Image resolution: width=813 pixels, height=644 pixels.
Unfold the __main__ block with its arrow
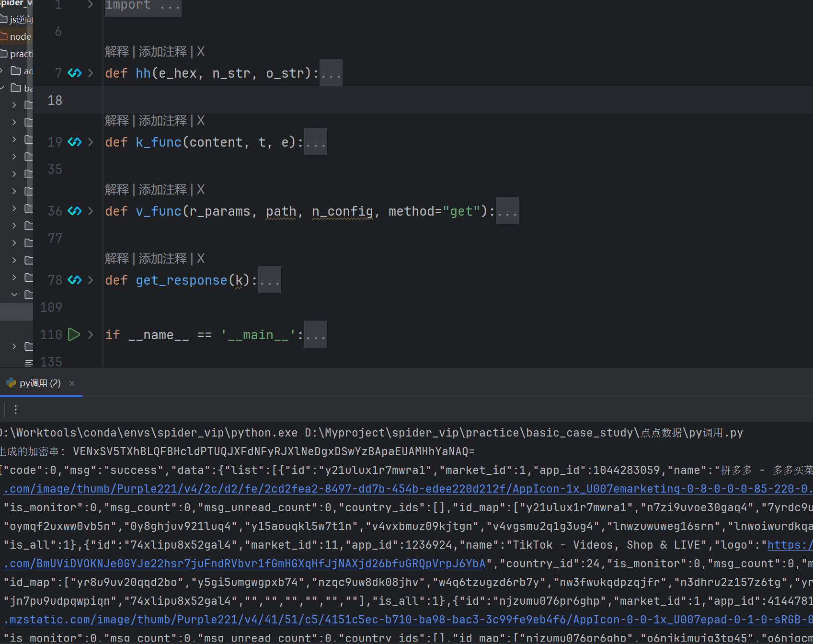91,334
